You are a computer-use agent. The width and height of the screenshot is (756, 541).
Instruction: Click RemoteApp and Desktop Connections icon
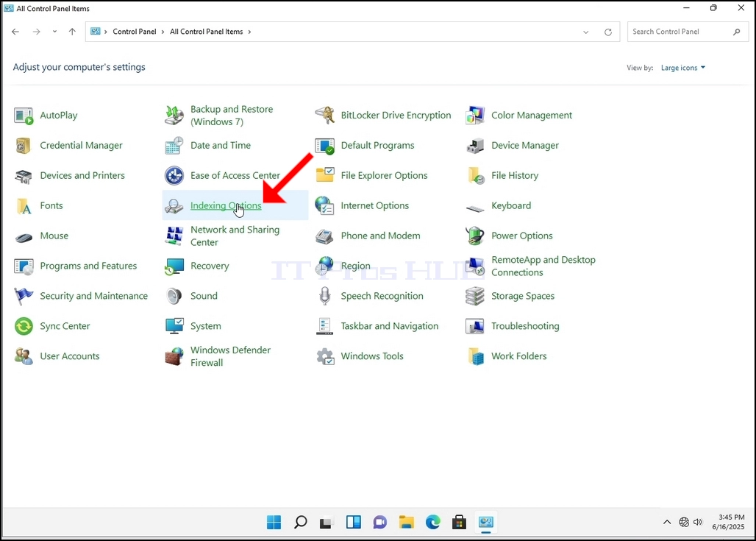(475, 266)
